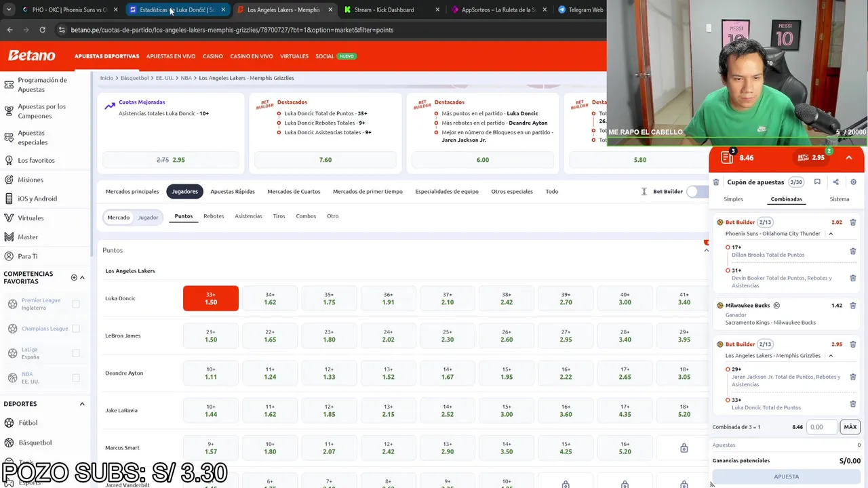Select LeBron James 25+ at 2.30

(x=448, y=335)
